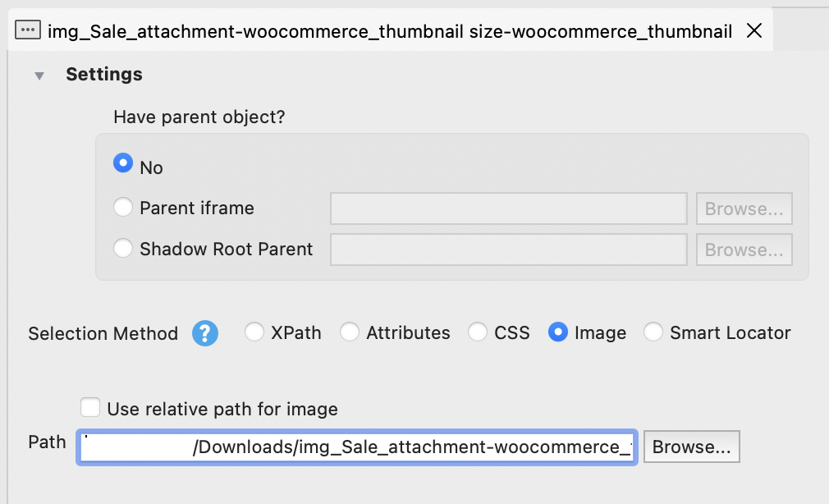Close the img_Sale_attachment tab
The width and height of the screenshot is (829, 504).
[x=753, y=30]
